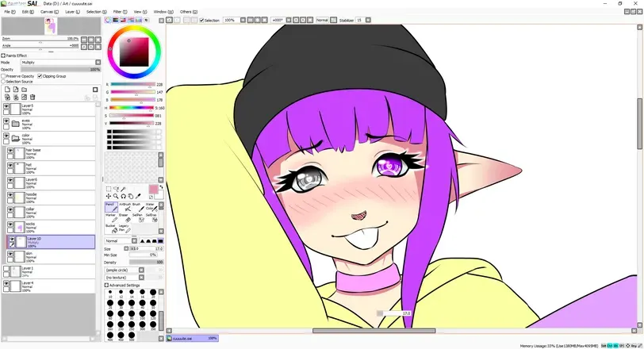Open the Filter menu
The image size is (644, 349).
click(120, 12)
